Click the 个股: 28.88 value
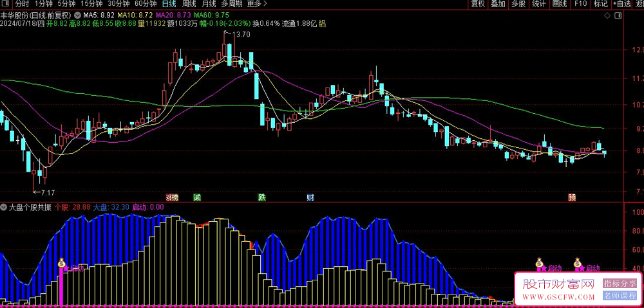The width and height of the screenshot is (644, 308). [73, 207]
